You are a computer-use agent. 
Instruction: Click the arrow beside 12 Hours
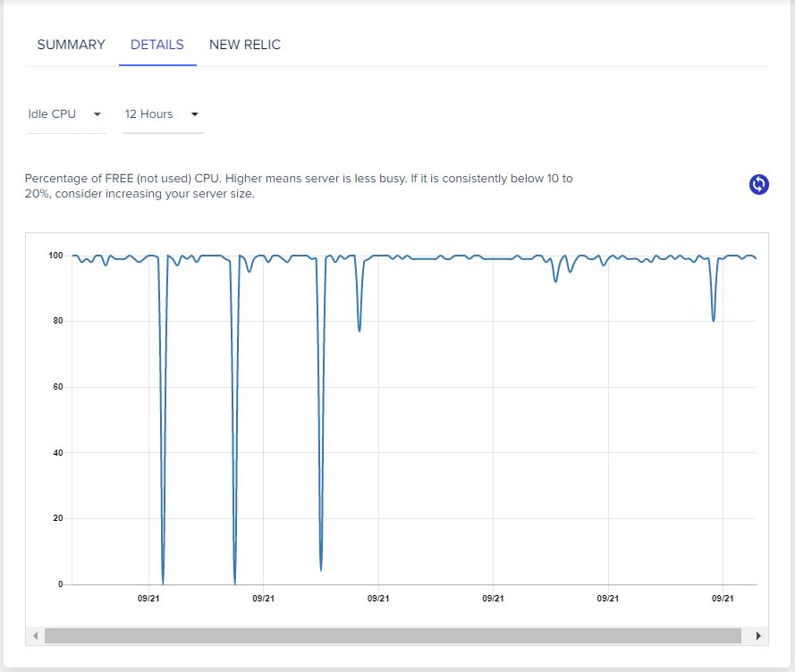(x=195, y=114)
